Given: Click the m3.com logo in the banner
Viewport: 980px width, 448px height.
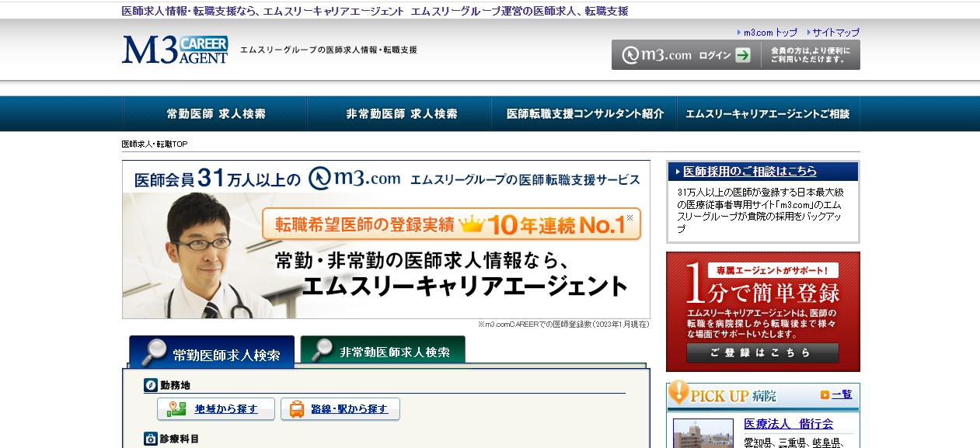Looking at the screenshot, I should tap(354, 178).
